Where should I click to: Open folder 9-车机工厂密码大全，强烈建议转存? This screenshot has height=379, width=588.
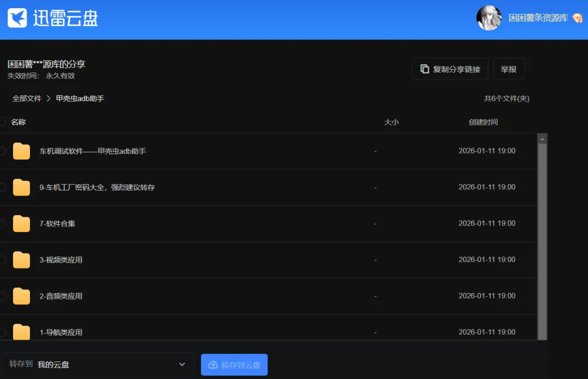coord(97,187)
